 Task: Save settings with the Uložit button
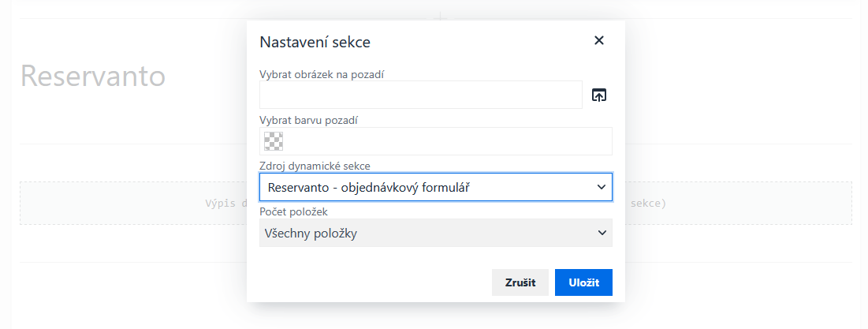[x=583, y=282]
